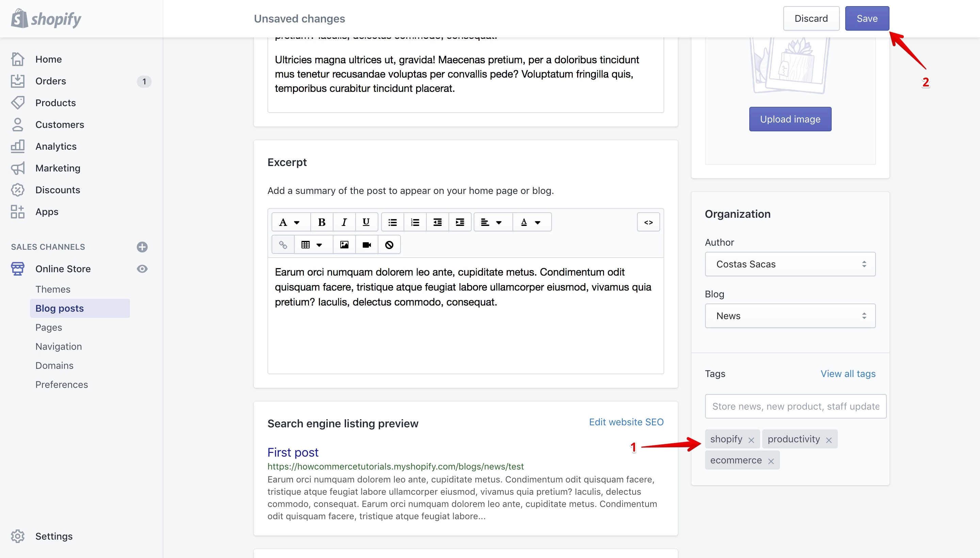Remove the shopify tag

751,440
